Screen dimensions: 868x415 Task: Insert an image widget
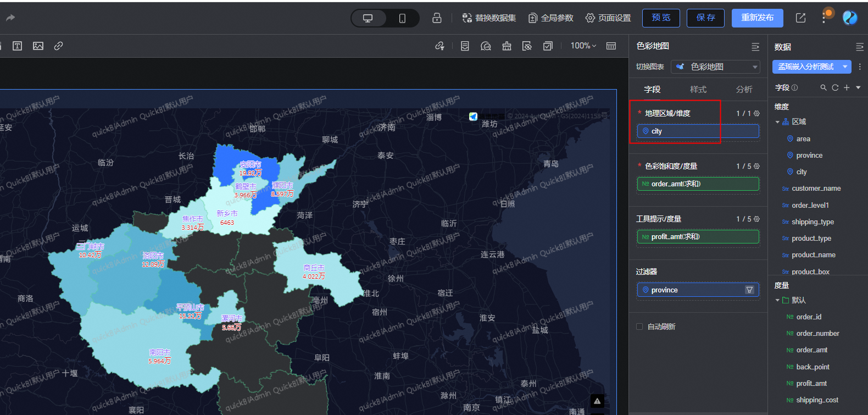tap(38, 46)
